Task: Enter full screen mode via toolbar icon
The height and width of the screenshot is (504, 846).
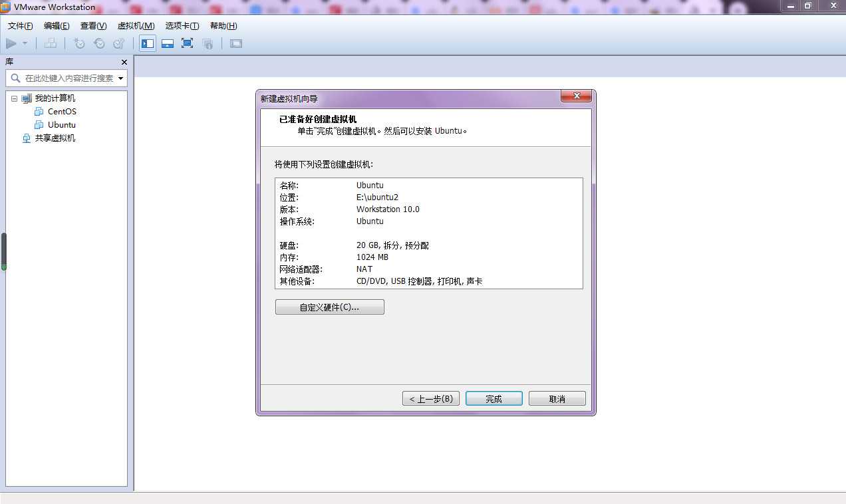Action: (x=188, y=43)
